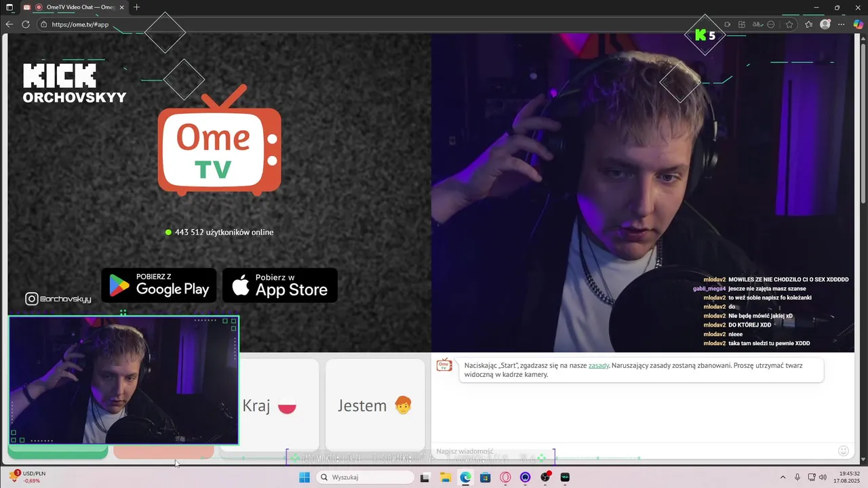The height and width of the screenshot is (488, 868).
Task: Launch the Copilot sidebar icon
Action: [858, 24]
